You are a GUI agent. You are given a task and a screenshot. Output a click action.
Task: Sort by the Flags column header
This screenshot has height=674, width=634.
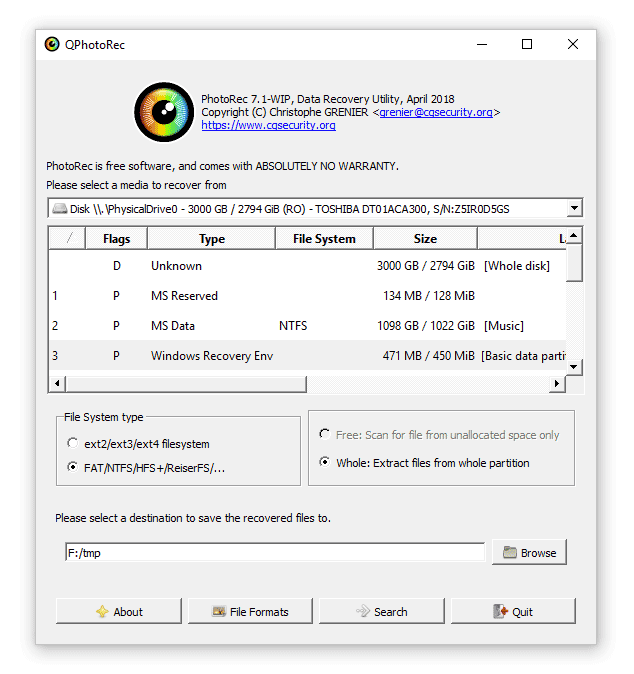pyautogui.click(x=116, y=239)
